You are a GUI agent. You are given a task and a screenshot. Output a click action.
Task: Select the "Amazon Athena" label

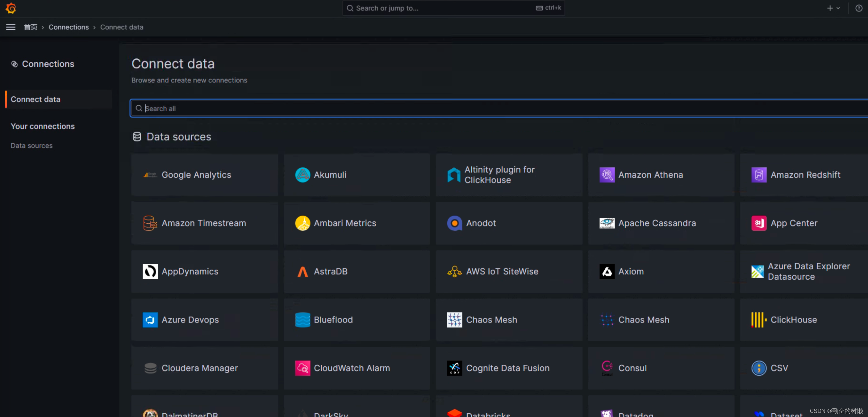coord(650,175)
